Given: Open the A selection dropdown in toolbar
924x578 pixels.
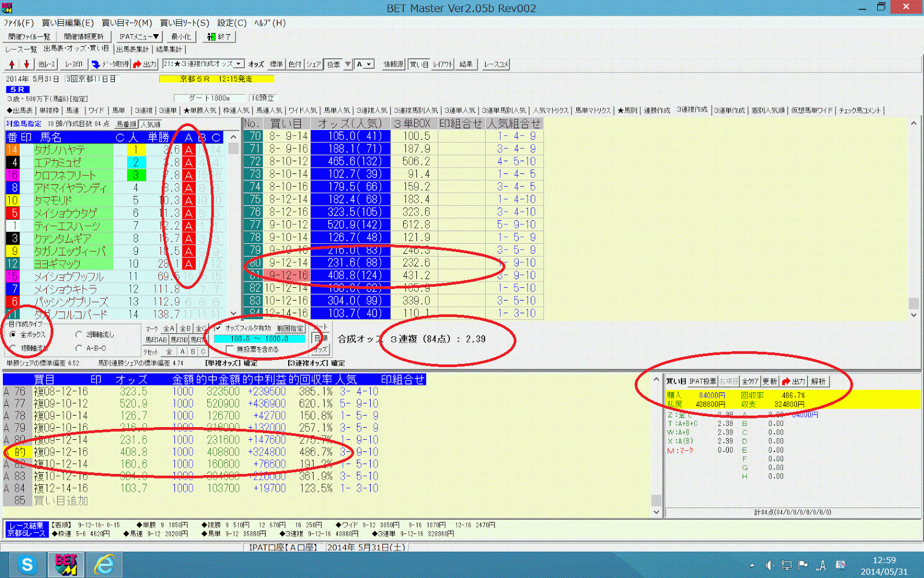Looking at the screenshot, I should (x=364, y=64).
